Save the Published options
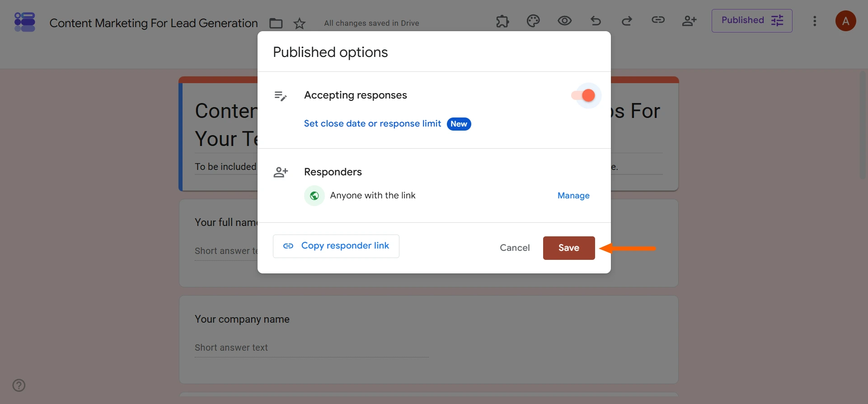The height and width of the screenshot is (404, 868). [569, 248]
